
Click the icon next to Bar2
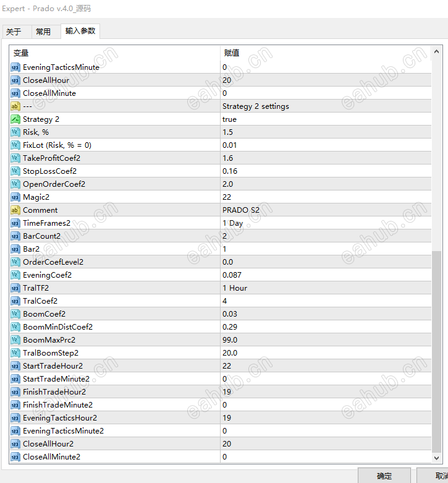point(15,249)
